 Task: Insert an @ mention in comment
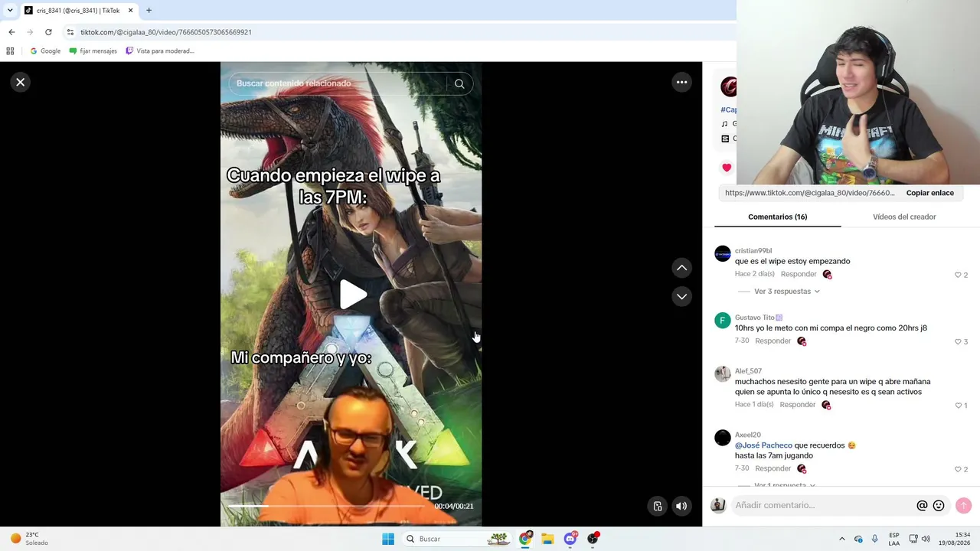tap(922, 505)
